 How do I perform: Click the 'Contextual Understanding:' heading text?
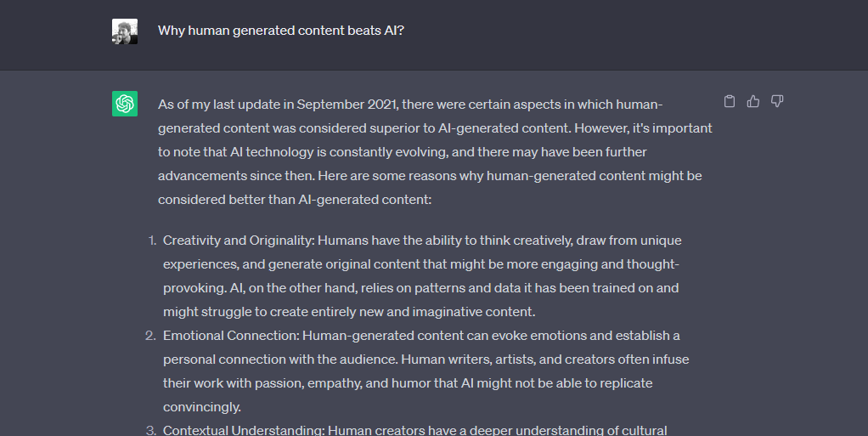click(244, 430)
